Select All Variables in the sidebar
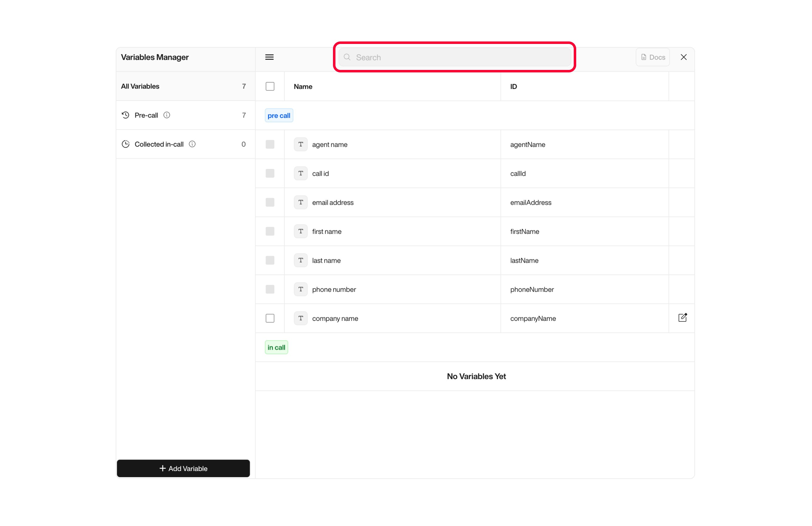Viewport: 812px width, 526px height. [140, 86]
